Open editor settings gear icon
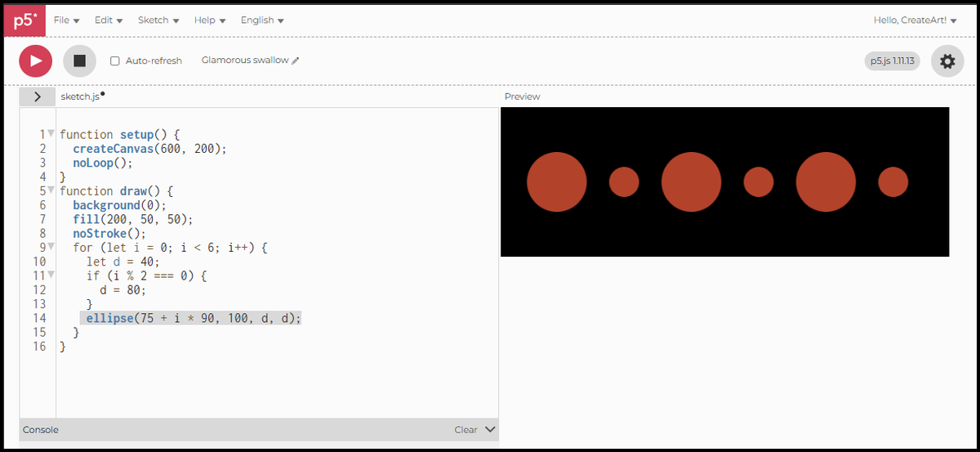Viewport: 980px width, 452px height. pyautogui.click(x=947, y=61)
